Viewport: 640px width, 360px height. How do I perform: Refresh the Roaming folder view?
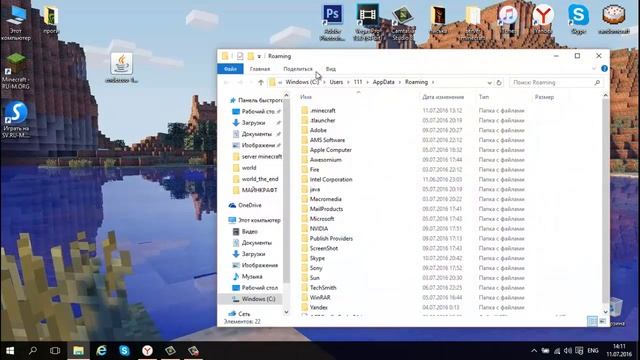pos(499,82)
